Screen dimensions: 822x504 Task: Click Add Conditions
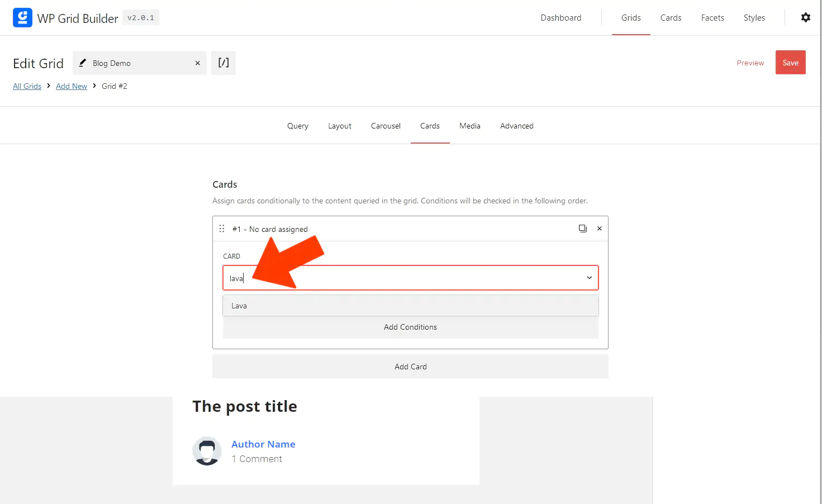coord(410,327)
